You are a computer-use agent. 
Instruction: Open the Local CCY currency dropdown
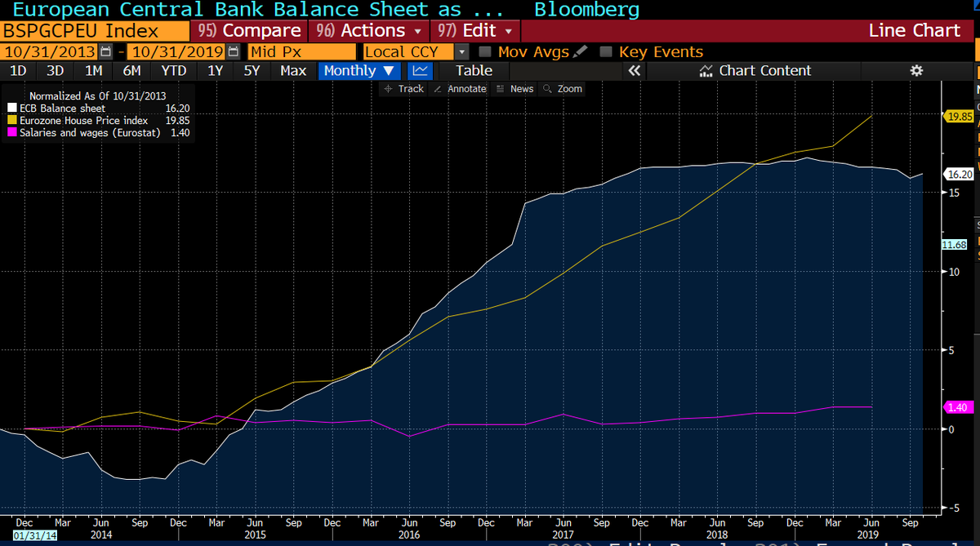click(x=462, y=51)
